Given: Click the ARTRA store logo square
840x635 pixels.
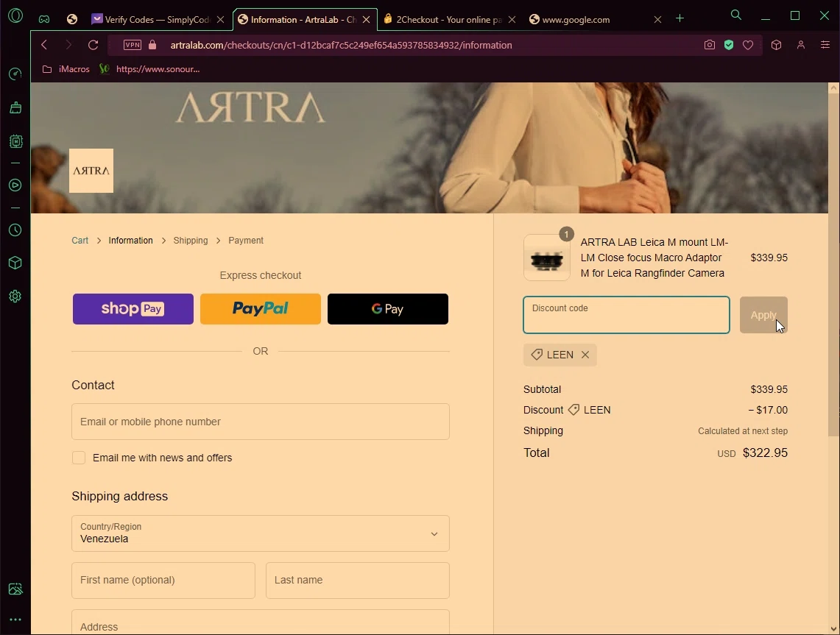Looking at the screenshot, I should click(91, 171).
